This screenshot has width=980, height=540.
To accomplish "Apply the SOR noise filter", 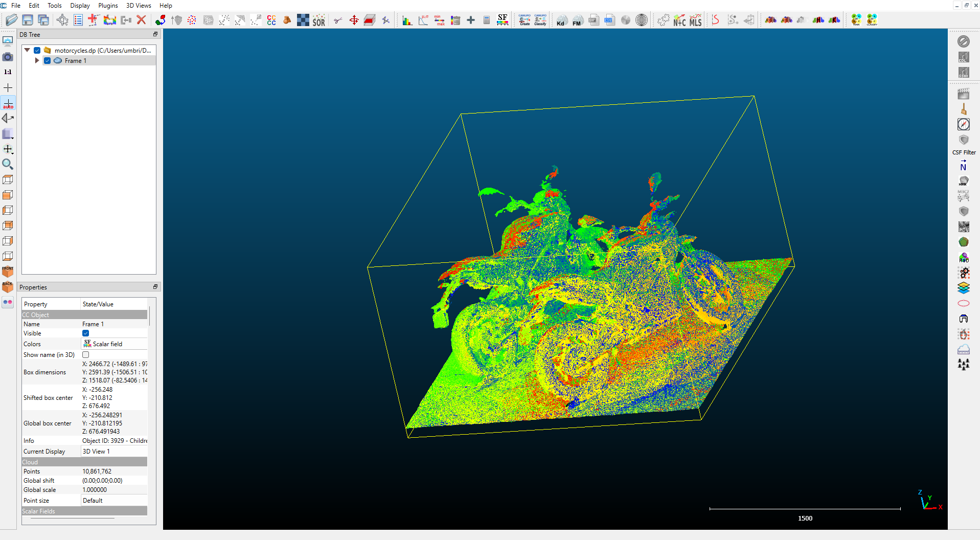I will [319, 20].
